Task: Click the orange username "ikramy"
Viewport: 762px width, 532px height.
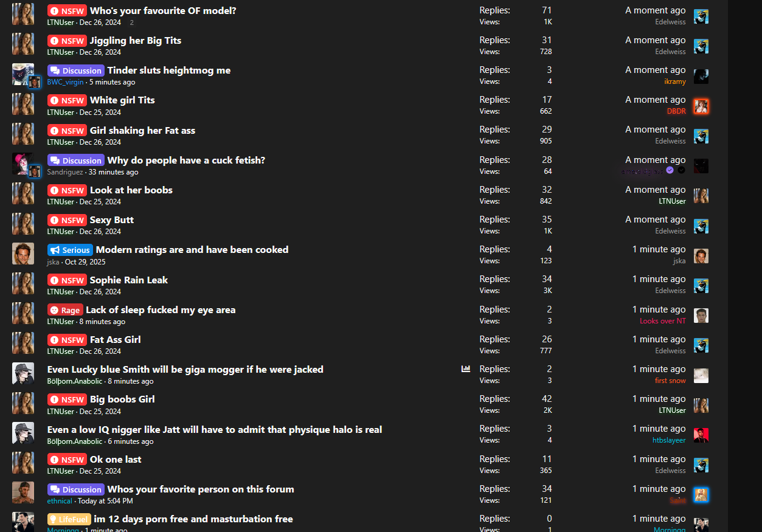Action: (x=675, y=81)
